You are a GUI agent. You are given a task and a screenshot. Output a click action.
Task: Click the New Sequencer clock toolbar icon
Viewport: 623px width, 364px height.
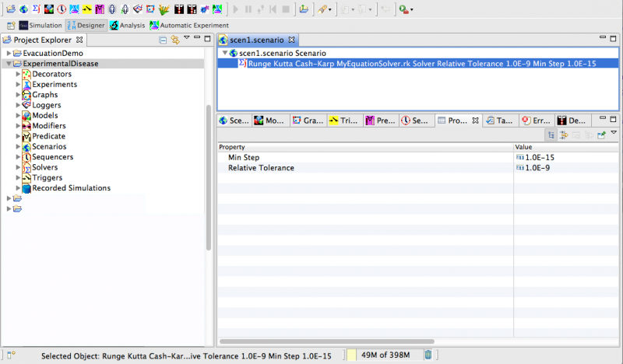tap(62, 9)
